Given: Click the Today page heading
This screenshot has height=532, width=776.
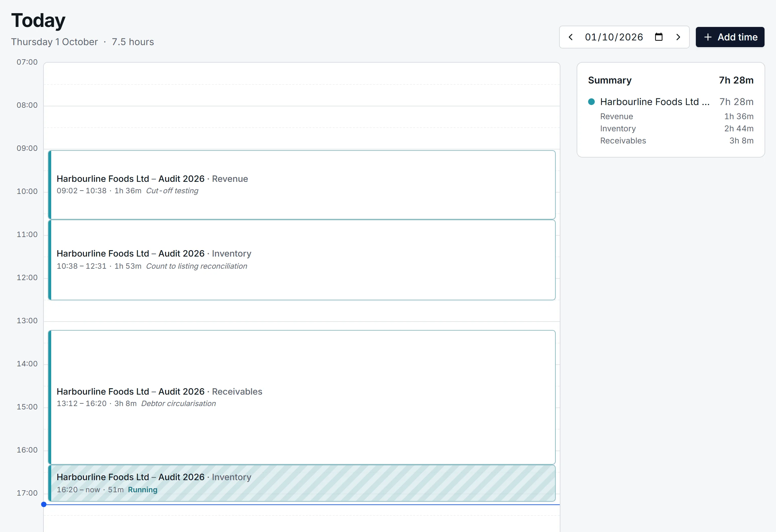Looking at the screenshot, I should (38, 21).
